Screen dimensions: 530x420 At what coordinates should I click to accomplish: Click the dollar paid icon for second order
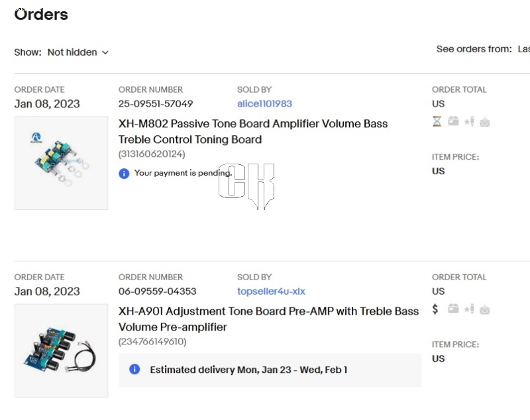point(435,309)
